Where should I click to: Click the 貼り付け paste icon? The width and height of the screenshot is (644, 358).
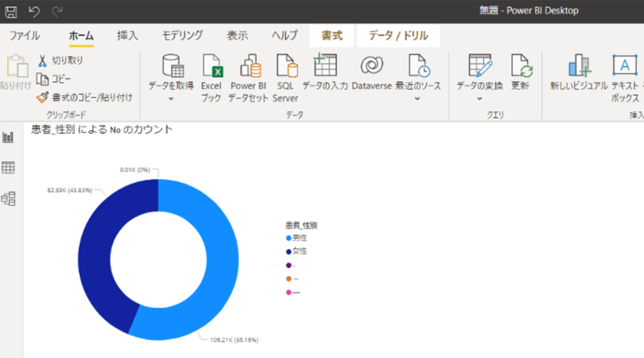[17, 66]
